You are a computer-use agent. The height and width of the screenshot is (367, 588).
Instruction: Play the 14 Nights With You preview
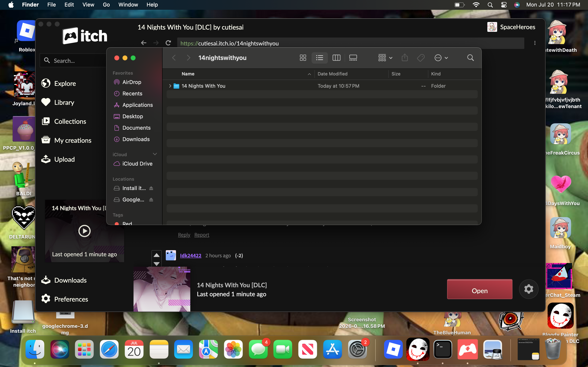point(84,231)
